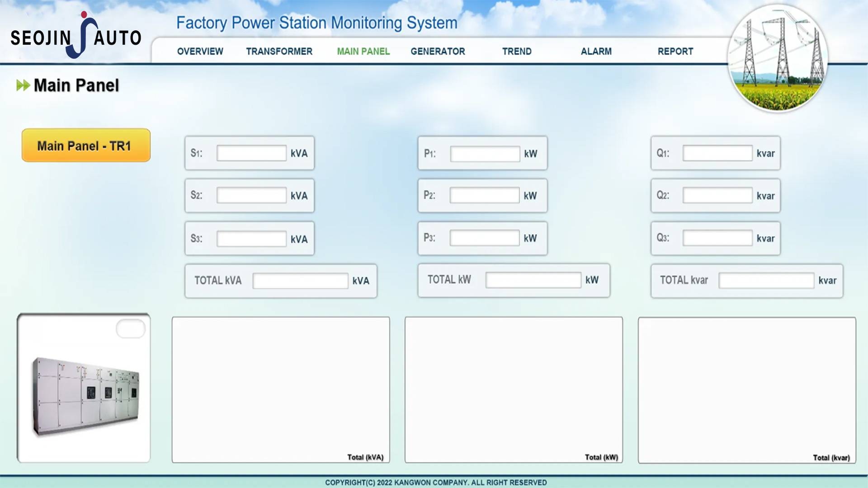
Task: Click the small rounded button above cabinet
Action: point(131,328)
